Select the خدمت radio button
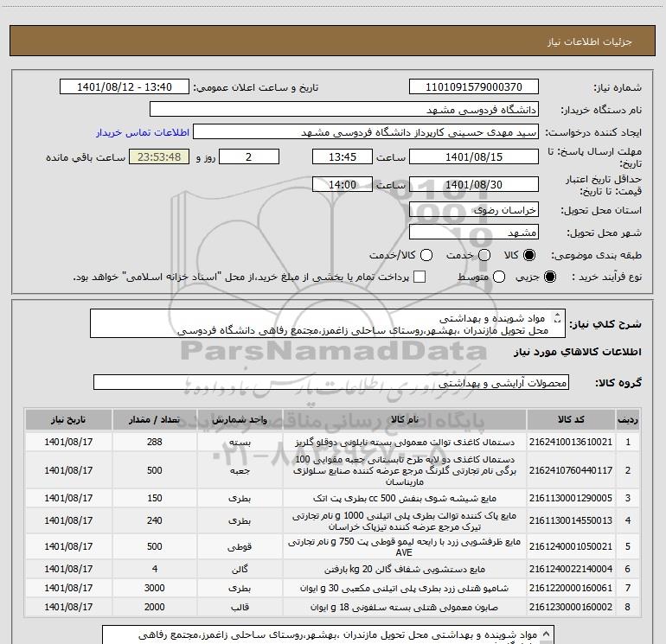The width and height of the screenshot is (666, 644). 484,255
